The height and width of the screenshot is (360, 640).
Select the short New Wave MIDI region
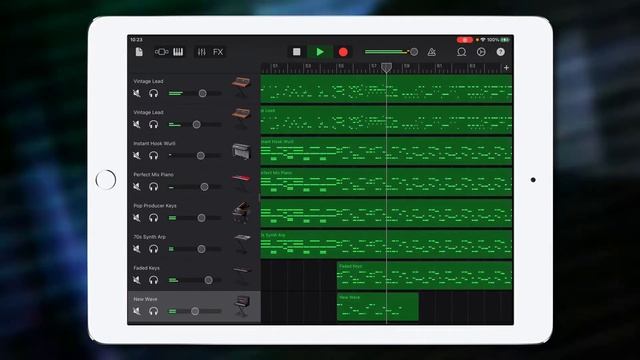(378, 307)
